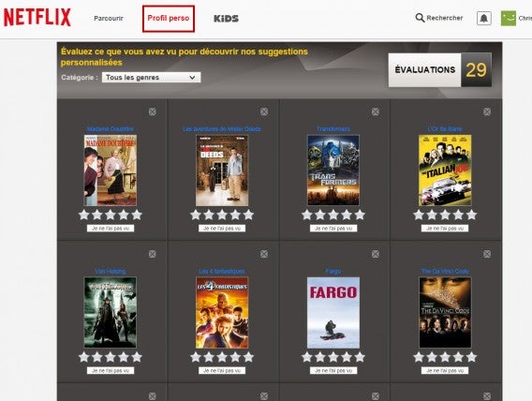Open the Profil perso tab
The width and height of the screenshot is (532, 401).
click(x=169, y=19)
